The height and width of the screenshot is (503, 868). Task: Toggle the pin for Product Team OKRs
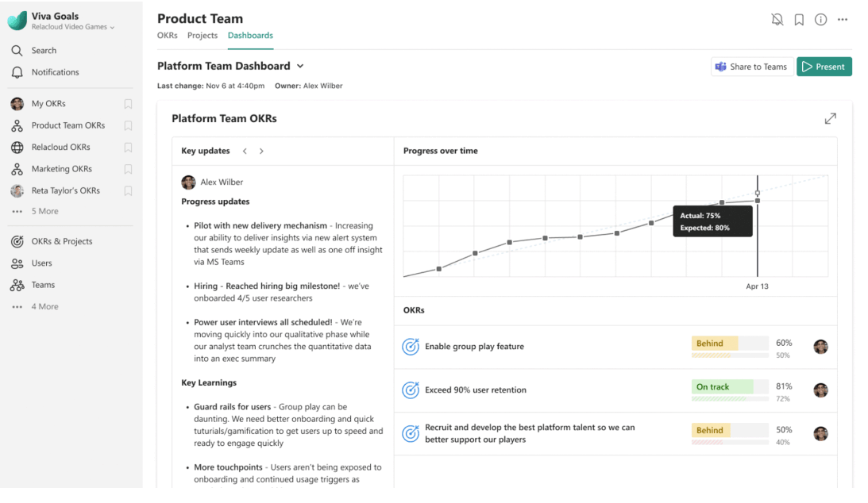[128, 125]
